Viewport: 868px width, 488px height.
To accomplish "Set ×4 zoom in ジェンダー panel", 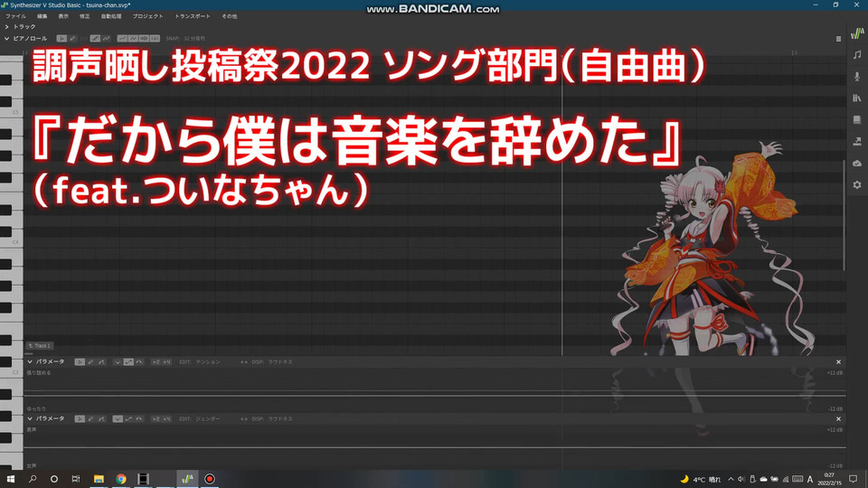I will (x=166, y=418).
